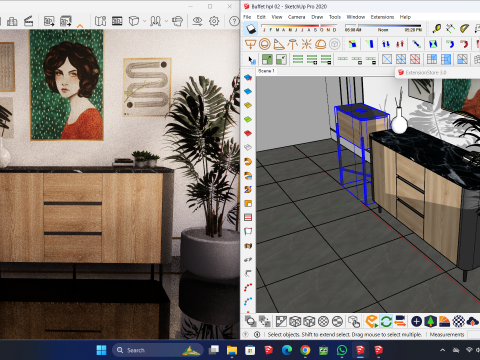
Task: Click the red dotted curve icon in left toolbar
Action: (x=248, y=287)
